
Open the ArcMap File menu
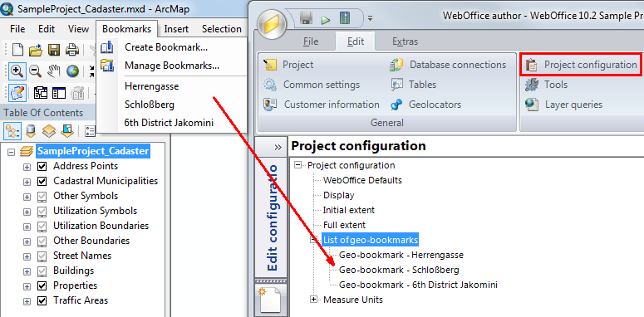(x=17, y=29)
